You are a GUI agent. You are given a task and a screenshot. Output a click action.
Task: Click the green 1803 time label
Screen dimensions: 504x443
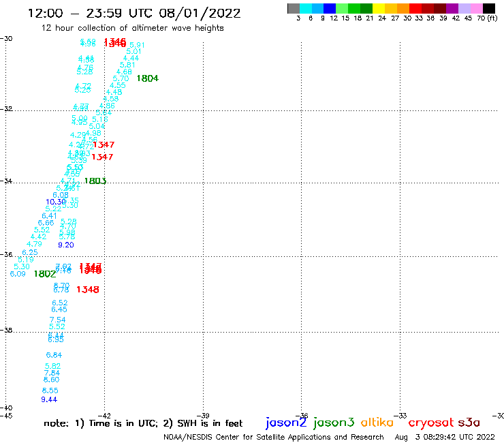[x=95, y=181]
